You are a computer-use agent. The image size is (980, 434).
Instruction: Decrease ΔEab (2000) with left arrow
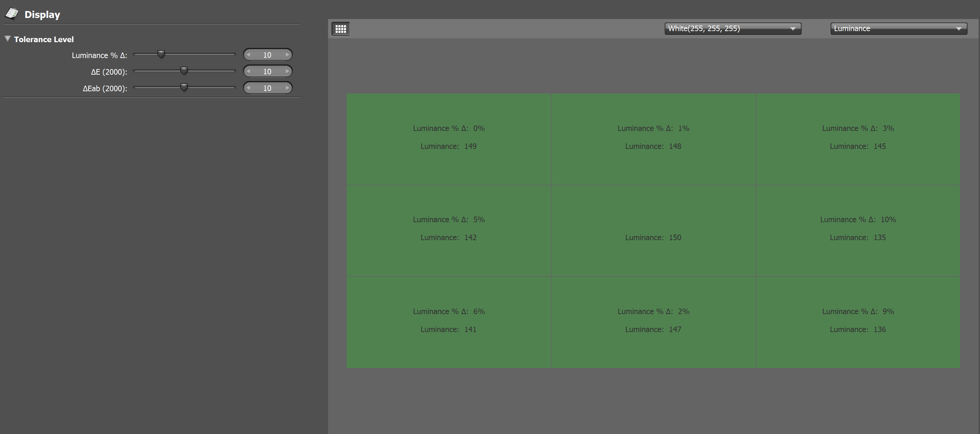pos(249,88)
